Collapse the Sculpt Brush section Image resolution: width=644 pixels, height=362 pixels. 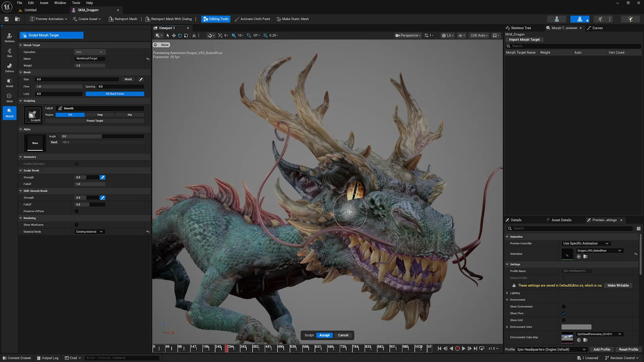[x=21, y=171]
